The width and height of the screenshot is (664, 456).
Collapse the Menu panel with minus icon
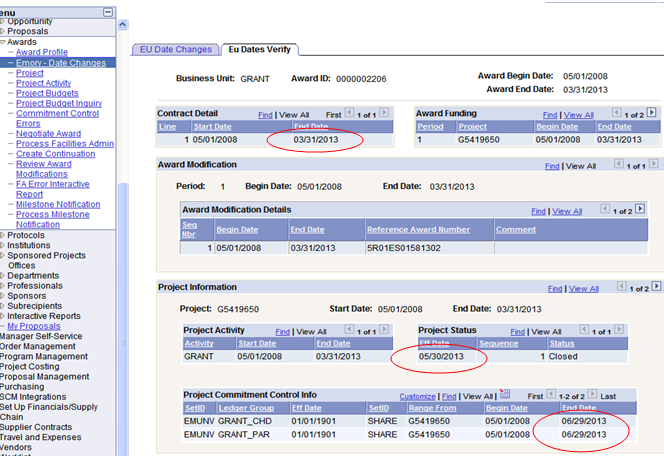click(108, 12)
